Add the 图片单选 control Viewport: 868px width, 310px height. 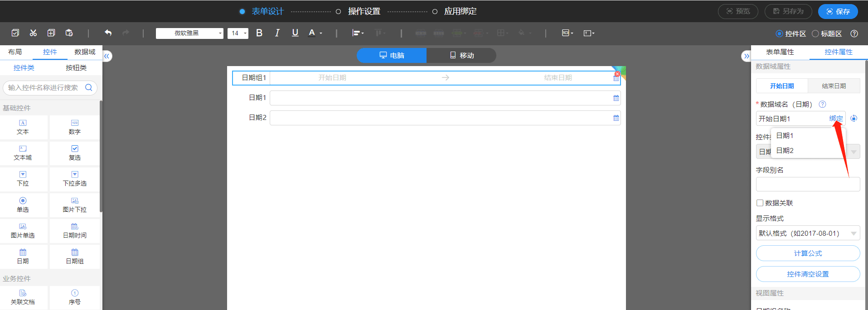click(23, 231)
